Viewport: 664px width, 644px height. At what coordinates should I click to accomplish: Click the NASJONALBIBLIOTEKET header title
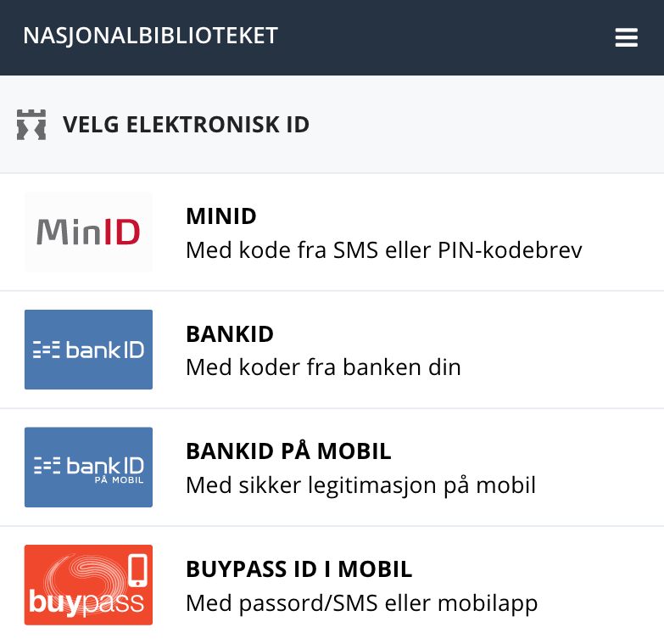point(150,36)
